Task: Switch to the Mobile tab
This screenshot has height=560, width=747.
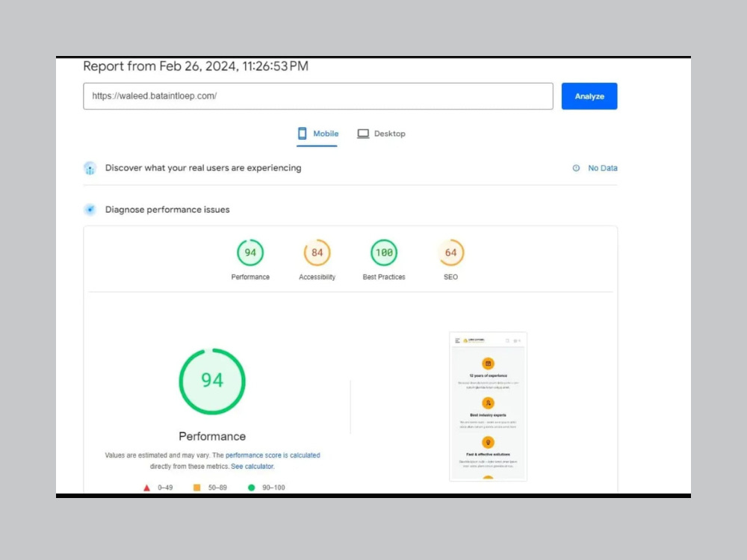Action: 317,134
